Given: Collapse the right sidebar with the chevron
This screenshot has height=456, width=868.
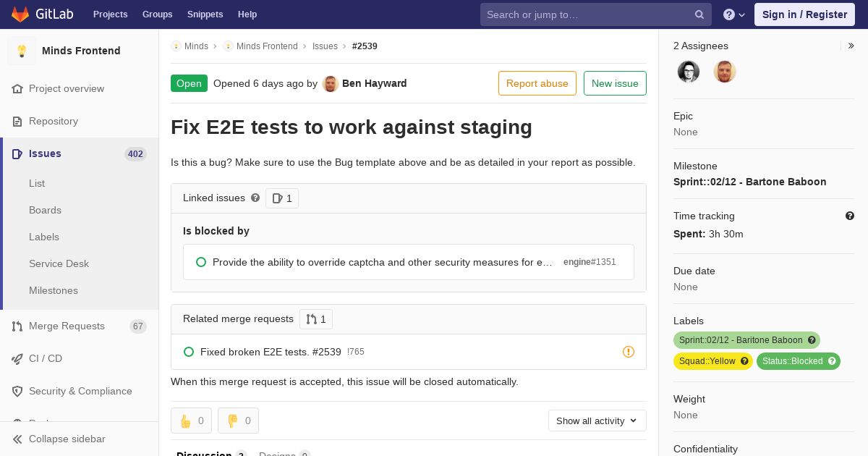Looking at the screenshot, I should coord(851,46).
